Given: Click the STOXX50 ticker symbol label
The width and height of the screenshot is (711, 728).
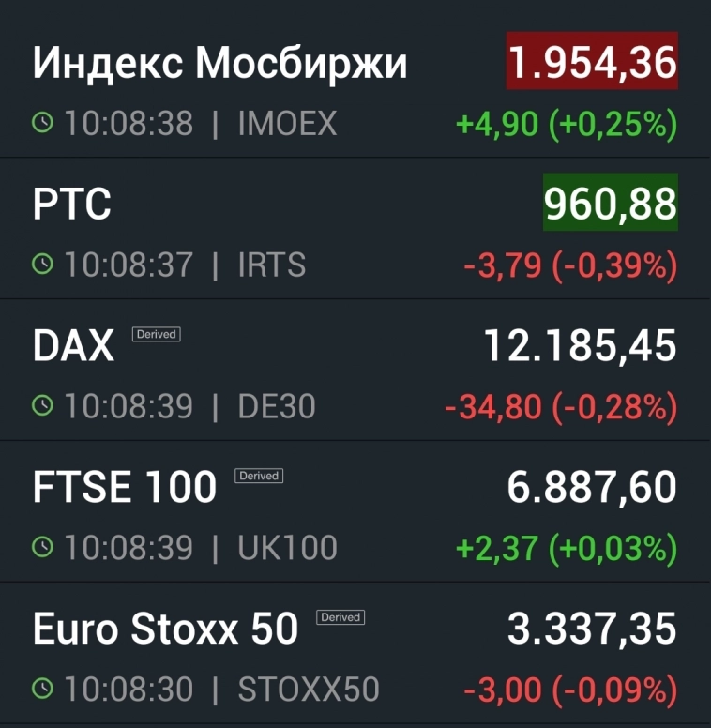Looking at the screenshot, I should (309, 690).
